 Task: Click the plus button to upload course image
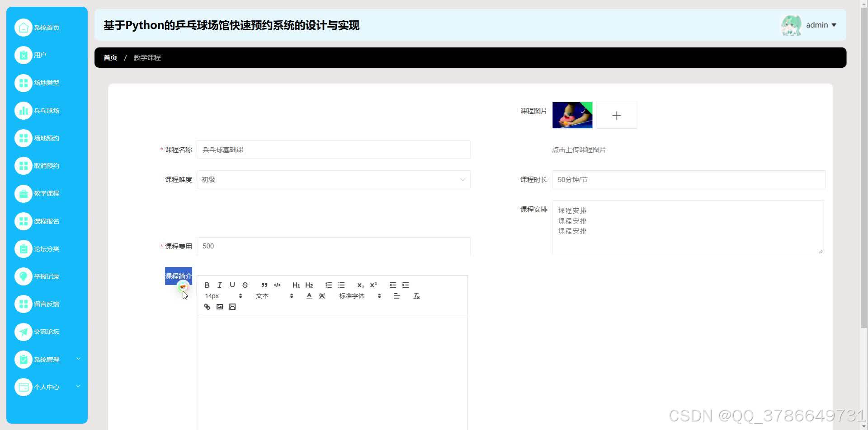click(616, 115)
